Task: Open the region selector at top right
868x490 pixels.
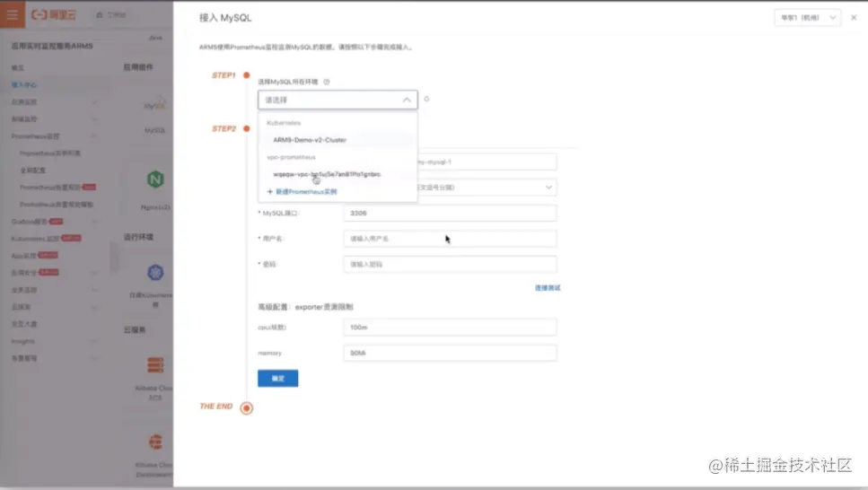Action: 807,18
